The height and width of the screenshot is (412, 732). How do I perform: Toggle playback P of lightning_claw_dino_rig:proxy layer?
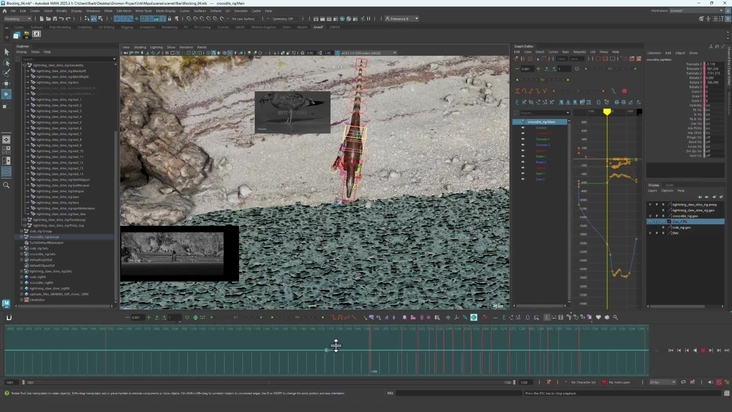pyautogui.click(x=657, y=204)
